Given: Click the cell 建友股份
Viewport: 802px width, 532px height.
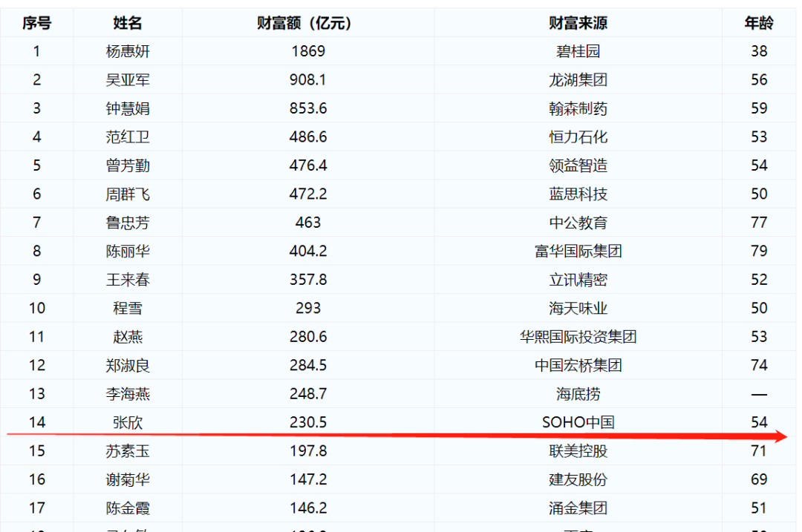Looking at the screenshot, I should coord(578,480).
